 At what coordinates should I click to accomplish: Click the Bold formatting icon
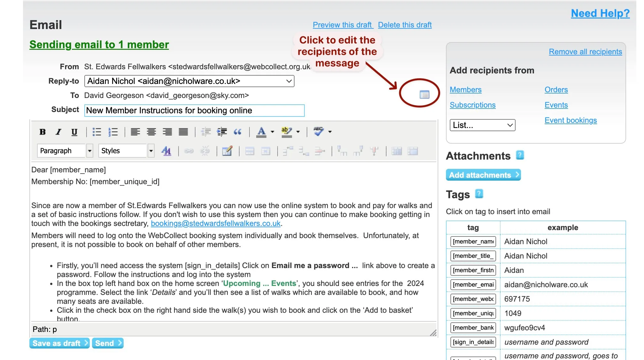click(42, 131)
